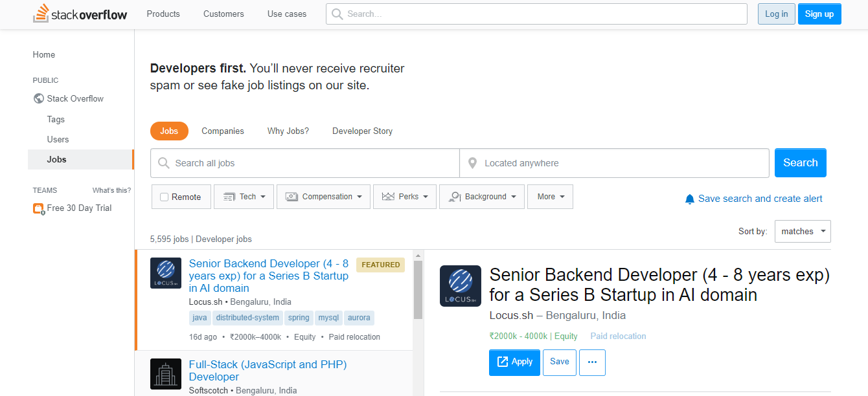Open the Use cases menu item
This screenshot has width=868, height=396.
click(x=287, y=14)
